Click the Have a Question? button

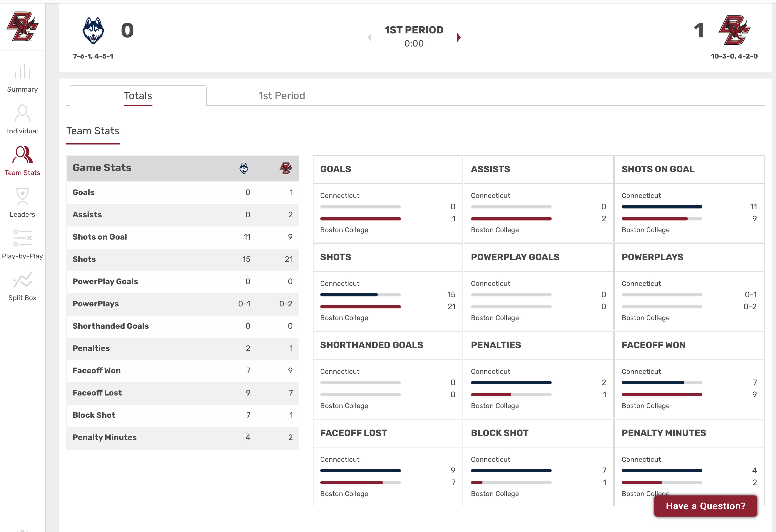705,506
